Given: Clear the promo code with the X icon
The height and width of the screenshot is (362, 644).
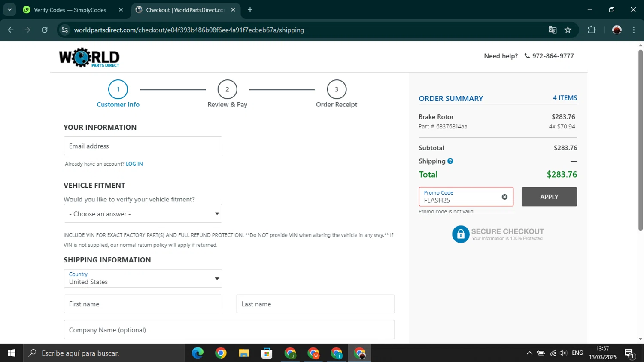Looking at the screenshot, I should click(504, 197).
